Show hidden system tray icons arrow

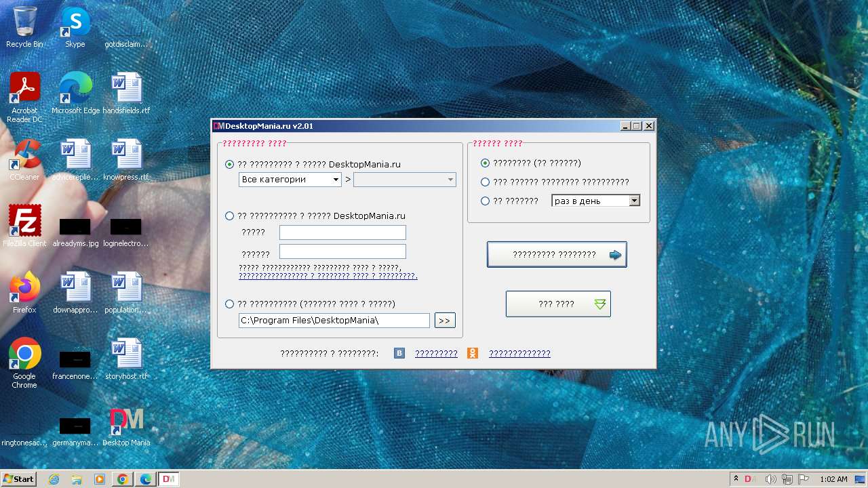click(736, 479)
